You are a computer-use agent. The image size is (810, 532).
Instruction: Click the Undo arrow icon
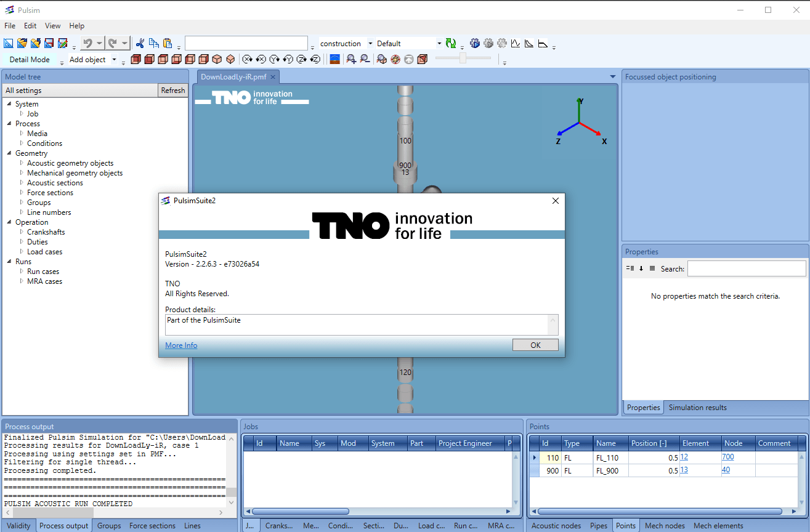pos(88,43)
